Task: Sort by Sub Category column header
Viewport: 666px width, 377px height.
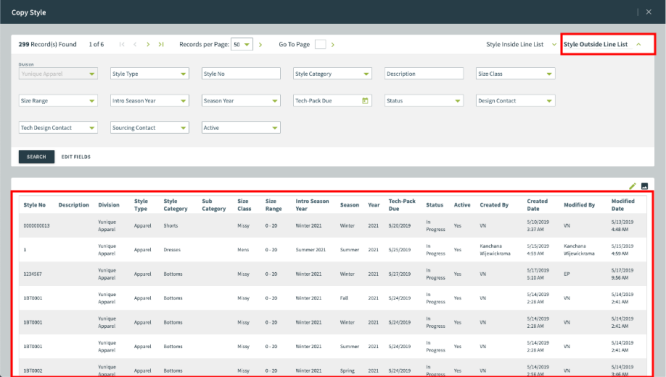Action: [x=214, y=205]
